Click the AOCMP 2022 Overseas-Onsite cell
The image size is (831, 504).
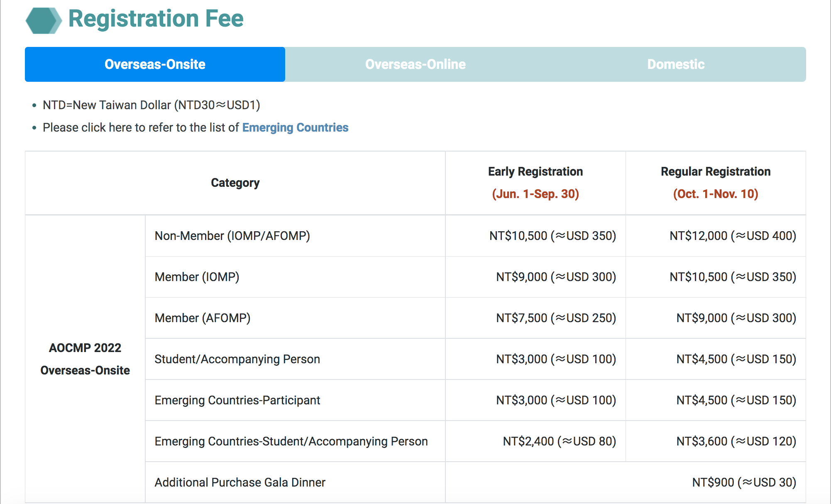click(85, 359)
